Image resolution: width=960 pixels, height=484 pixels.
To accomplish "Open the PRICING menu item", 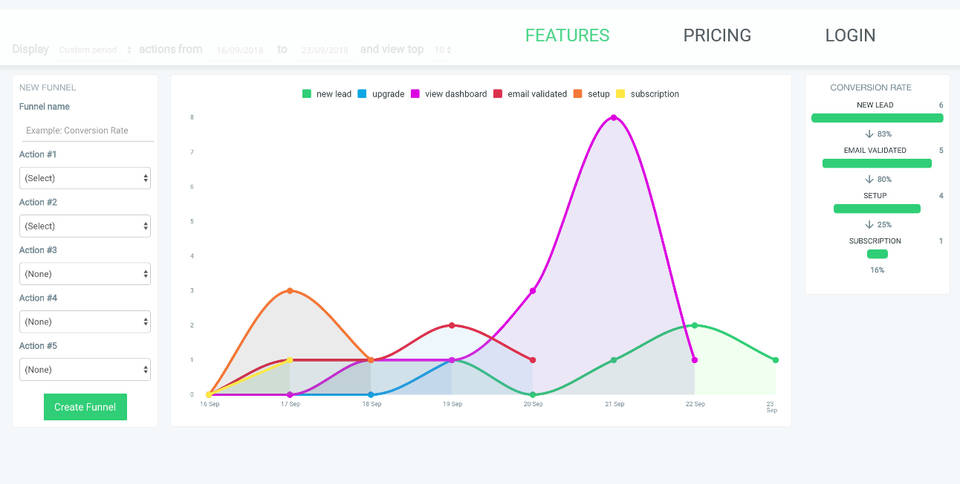I will [717, 36].
